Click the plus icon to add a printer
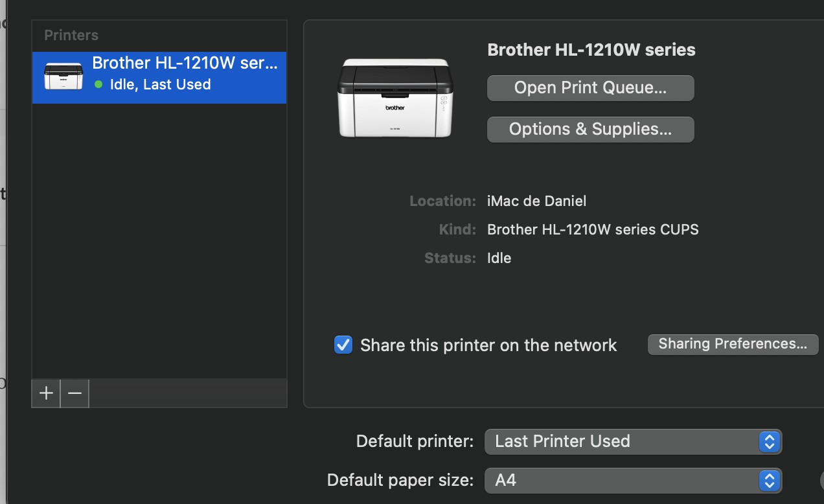 click(45, 393)
